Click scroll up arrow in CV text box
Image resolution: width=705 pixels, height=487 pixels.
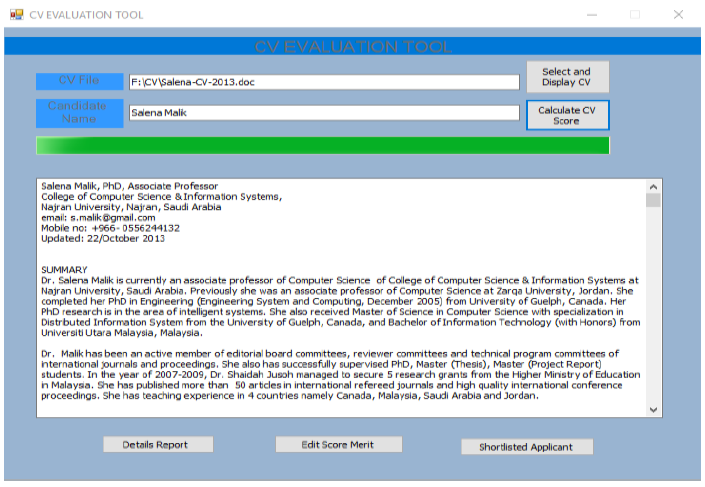[653, 186]
